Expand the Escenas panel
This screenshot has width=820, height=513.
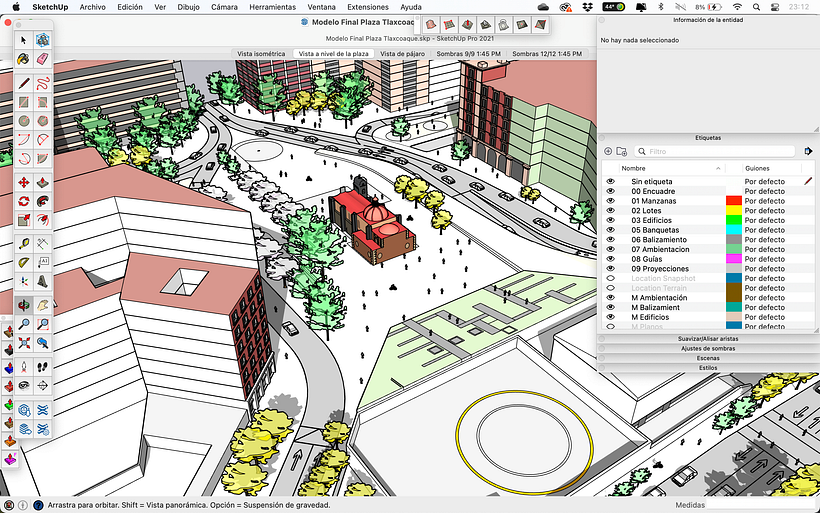708,358
